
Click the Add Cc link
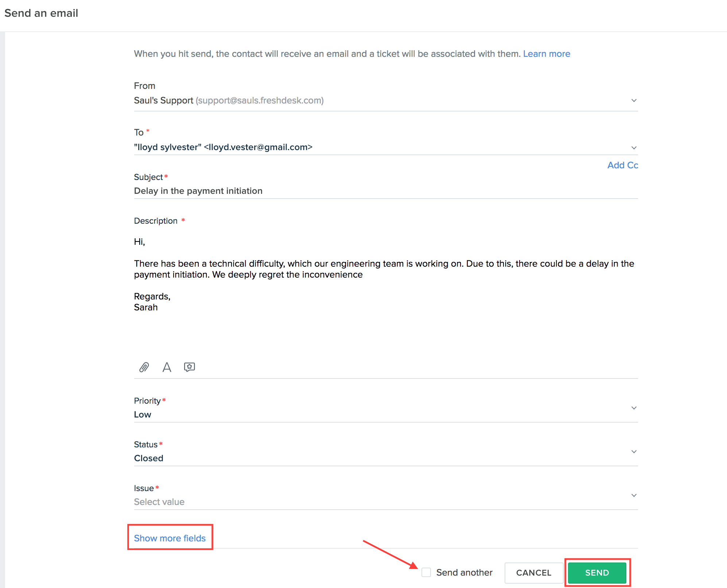tap(622, 165)
